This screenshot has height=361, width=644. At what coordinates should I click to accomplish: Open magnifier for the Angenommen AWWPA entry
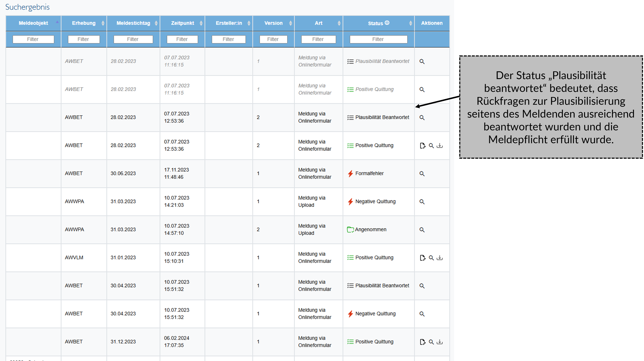click(422, 230)
